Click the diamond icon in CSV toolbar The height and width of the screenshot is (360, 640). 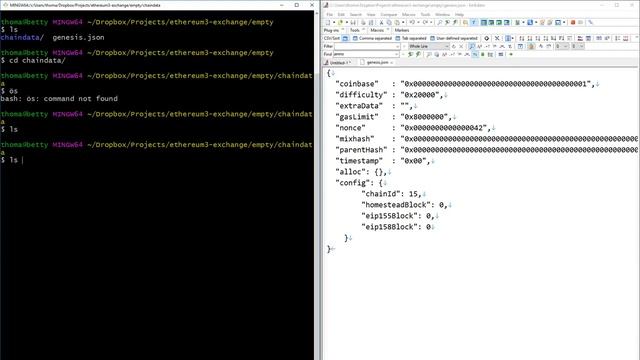tap(487, 38)
